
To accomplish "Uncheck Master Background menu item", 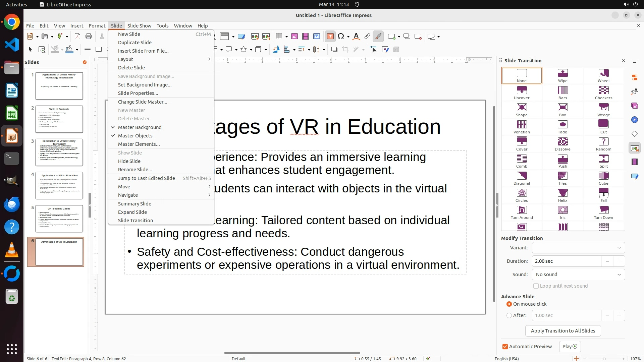I will pos(140,127).
